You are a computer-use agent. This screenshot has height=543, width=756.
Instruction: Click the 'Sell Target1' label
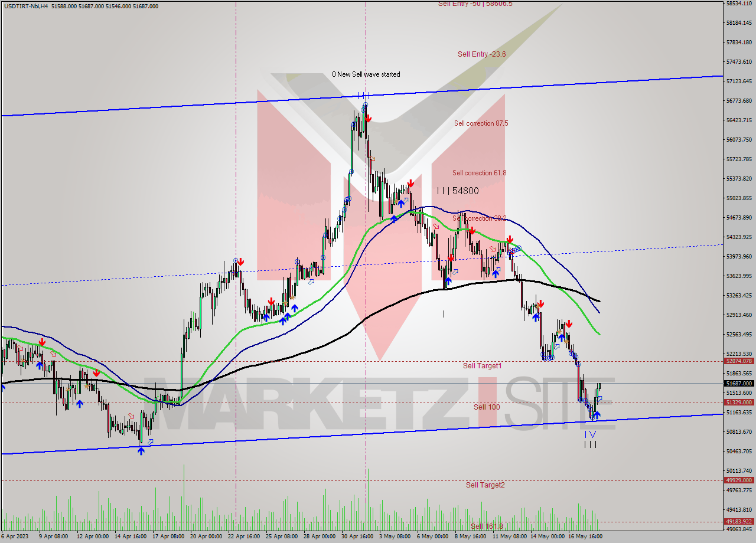(x=482, y=366)
